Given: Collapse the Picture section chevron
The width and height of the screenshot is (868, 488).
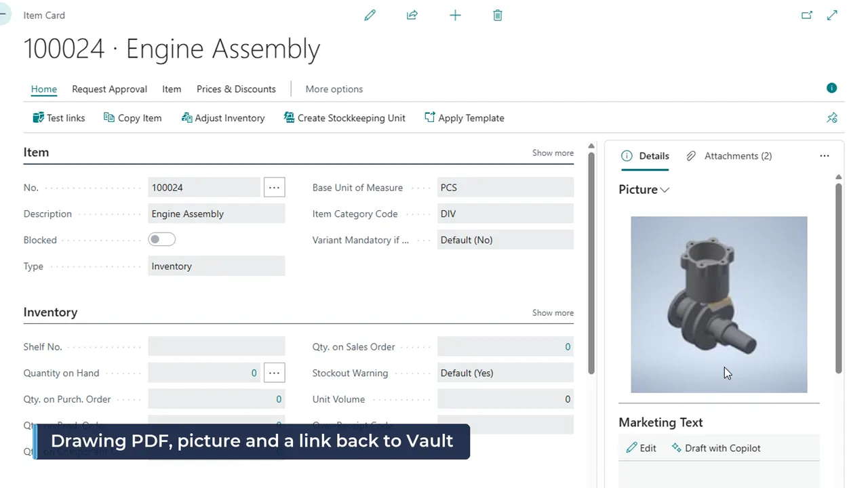Looking at the screenshot, I should 665,190.
